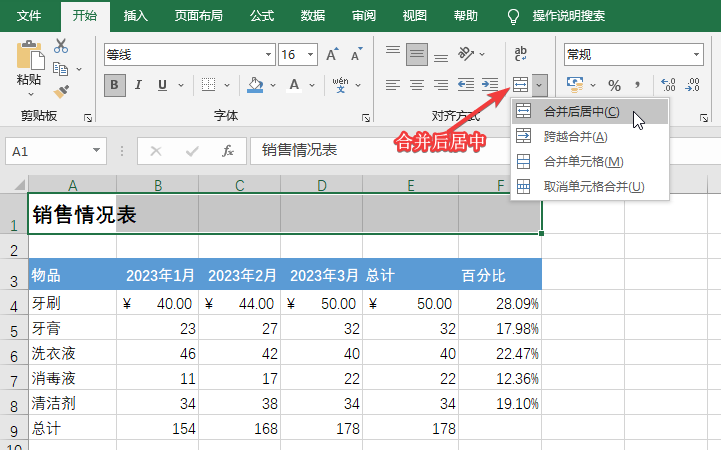Click the wén phonetic guide icon

pos(340,85)
